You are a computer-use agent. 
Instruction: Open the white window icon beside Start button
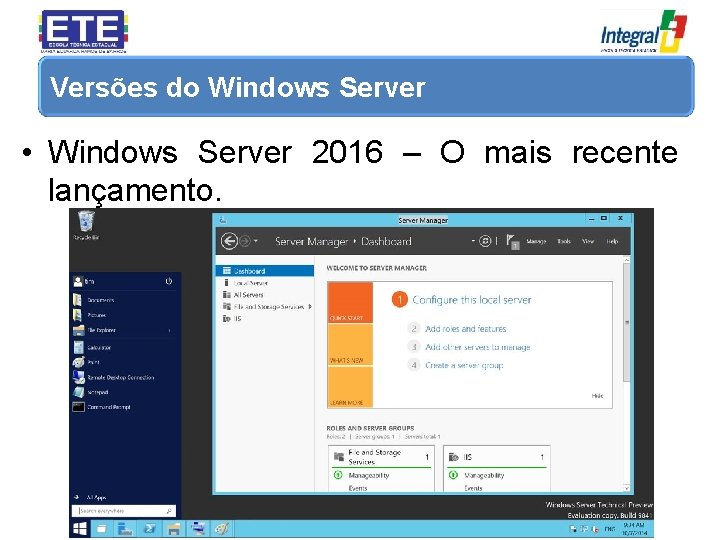click(101, 529)
